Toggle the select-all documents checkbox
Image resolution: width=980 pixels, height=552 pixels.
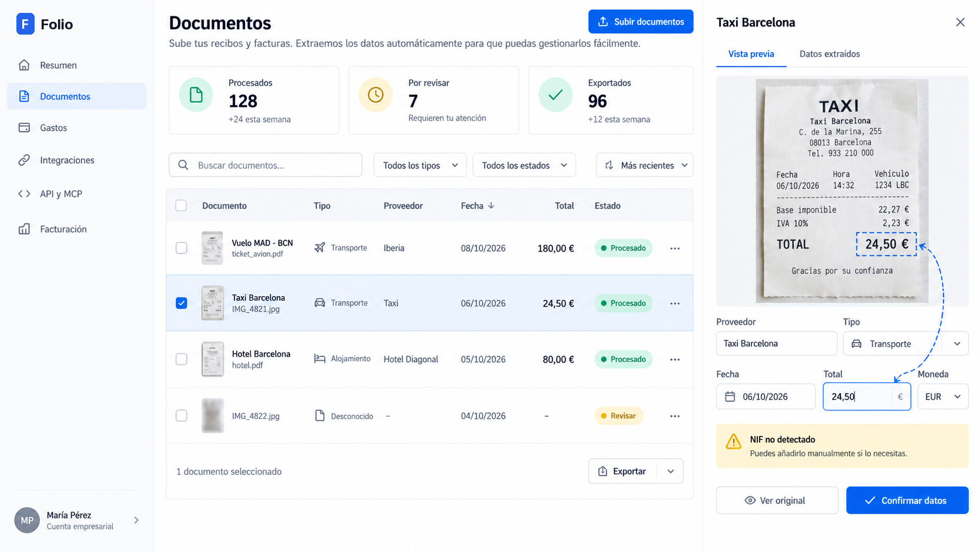coord(181,205)
